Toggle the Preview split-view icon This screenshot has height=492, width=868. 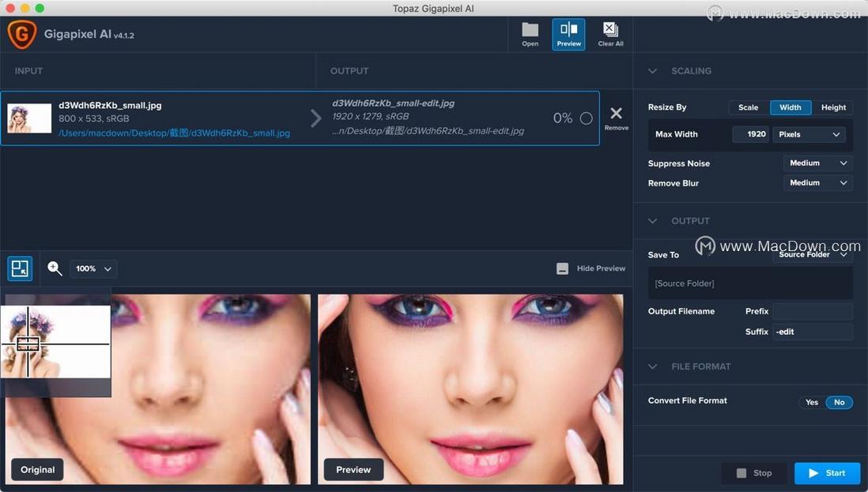(x=568, y=29)
